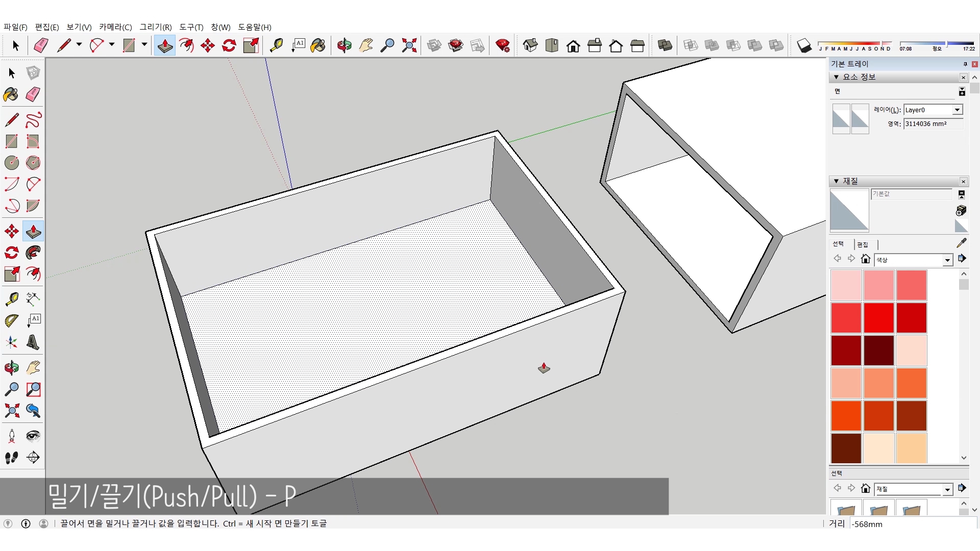Switch to the 편집 materials tab

[x=863, y=244]
